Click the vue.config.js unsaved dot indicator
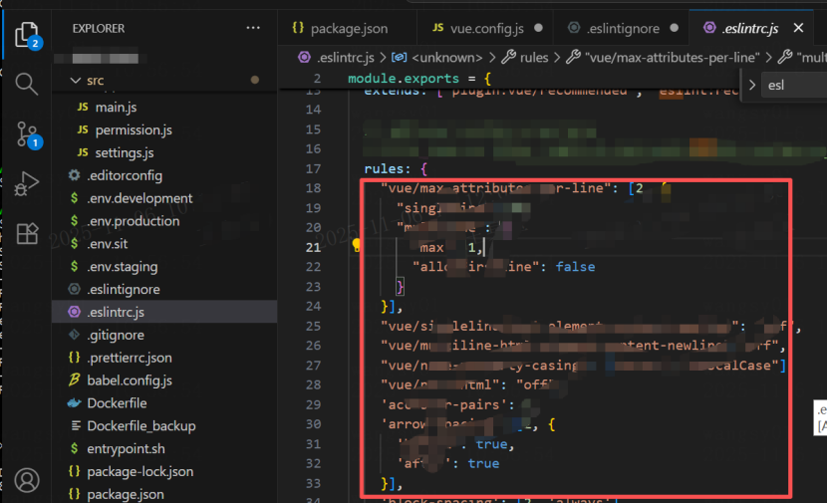 (538, 28)
